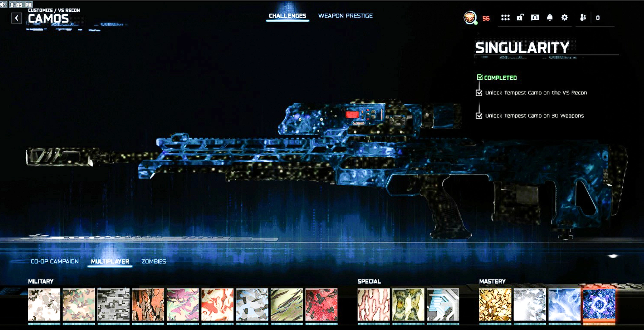Click the 8:05 PM clock overlay
The height and width of the screenshot is (330, 644).
pyautogui.click(x=20, y=5)
